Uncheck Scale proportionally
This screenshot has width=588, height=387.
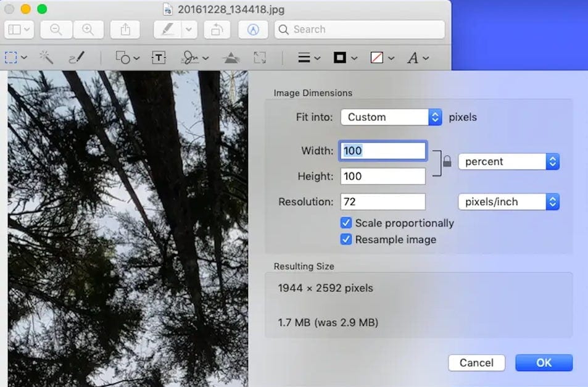(346, 223)
